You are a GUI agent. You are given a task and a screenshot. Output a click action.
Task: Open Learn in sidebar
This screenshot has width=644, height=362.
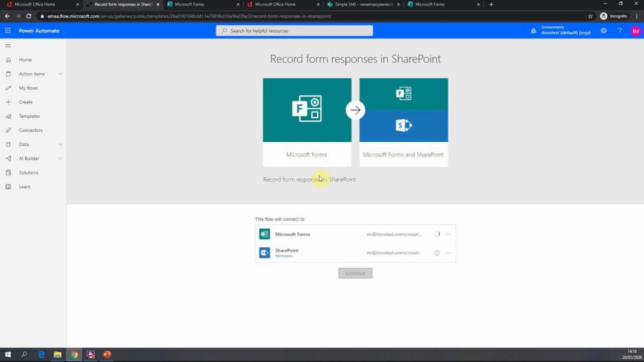pos(24,187)
